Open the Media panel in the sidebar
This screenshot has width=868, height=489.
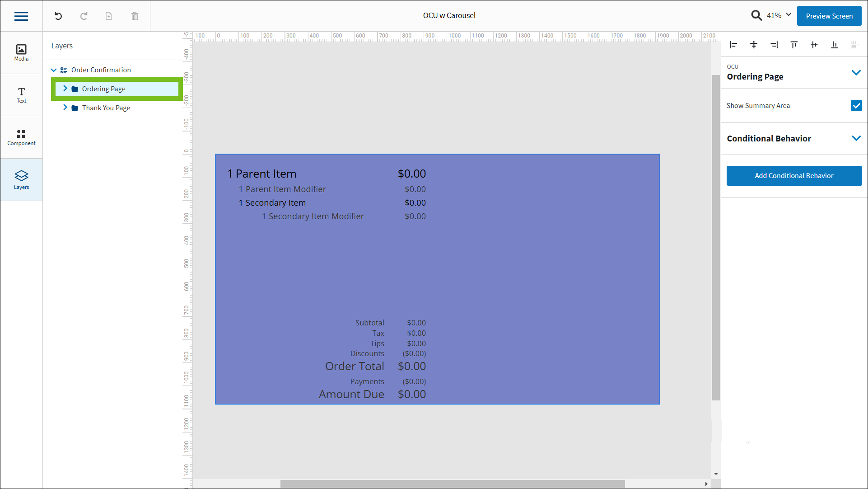point(21,52)
